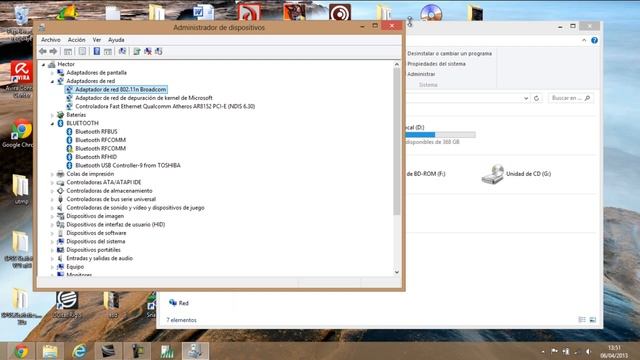The width and height of the screenshot is (640, 360).
Task: Click the Forward arrow in Device Manager toolbar
Action: [53, 51]
